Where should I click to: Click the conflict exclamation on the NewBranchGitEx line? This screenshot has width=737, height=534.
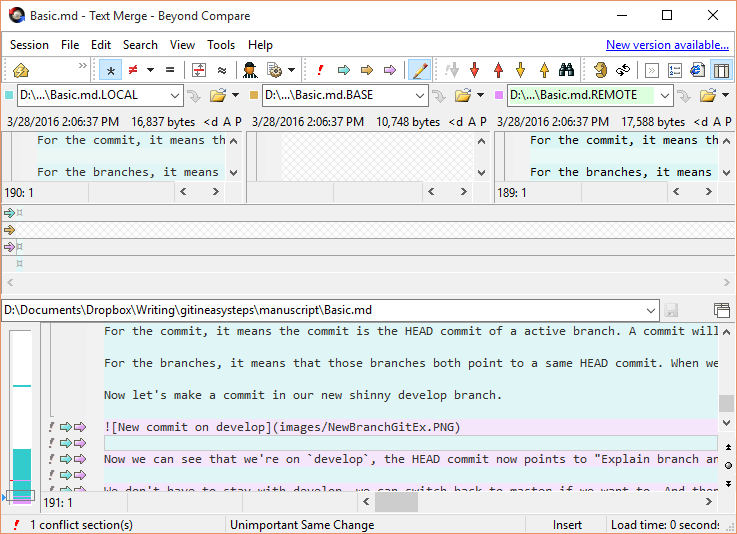(52, 427)
